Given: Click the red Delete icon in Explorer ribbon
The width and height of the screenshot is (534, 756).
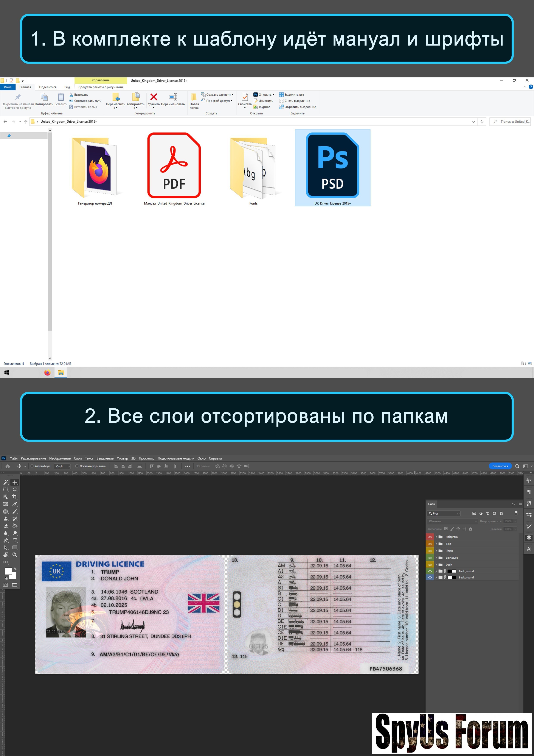Looking at the screenshot, I should [x=153, y=97].
